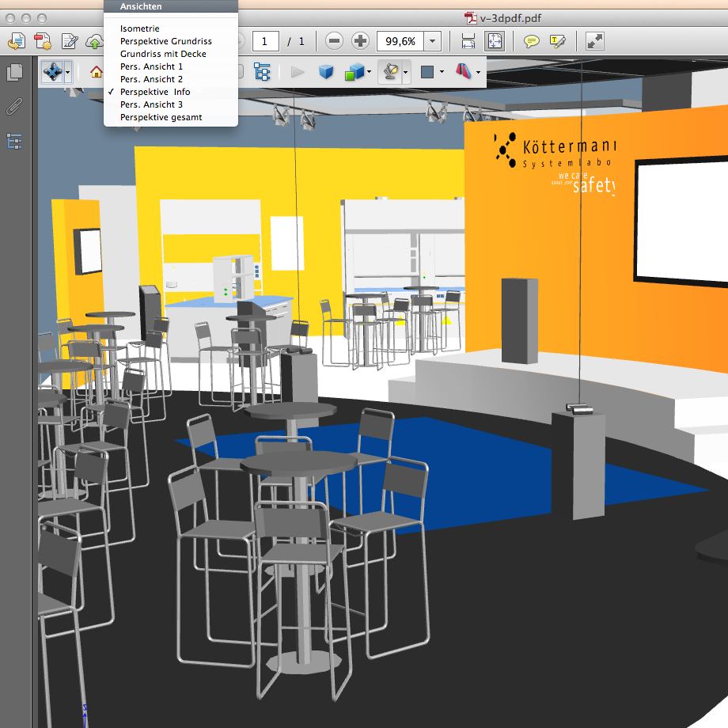Select the highlight text tool

[558, 40]
